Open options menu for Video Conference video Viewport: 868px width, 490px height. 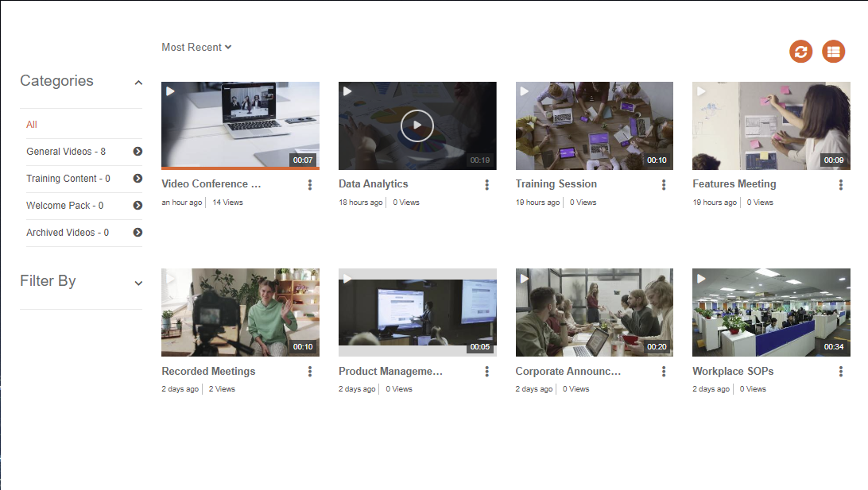tap(310, 185)
